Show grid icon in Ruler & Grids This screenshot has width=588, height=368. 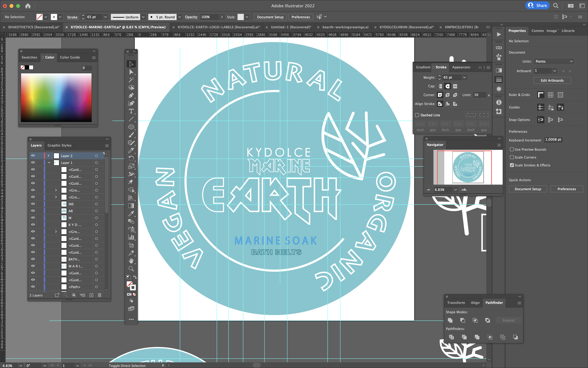pos(551,95)
